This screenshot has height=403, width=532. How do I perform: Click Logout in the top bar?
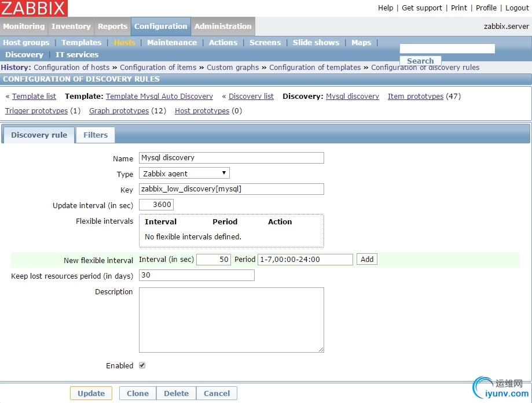[517, 8]
